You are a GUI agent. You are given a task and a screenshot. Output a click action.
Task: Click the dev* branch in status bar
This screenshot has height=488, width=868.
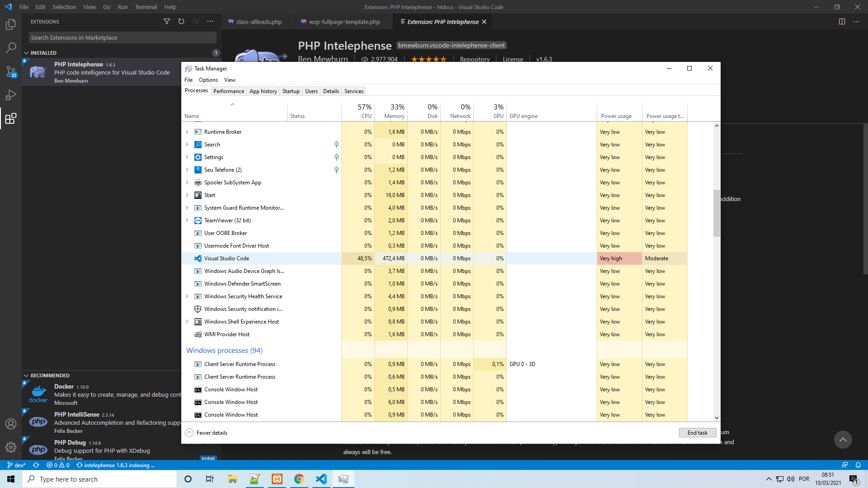tap(16, 465)
